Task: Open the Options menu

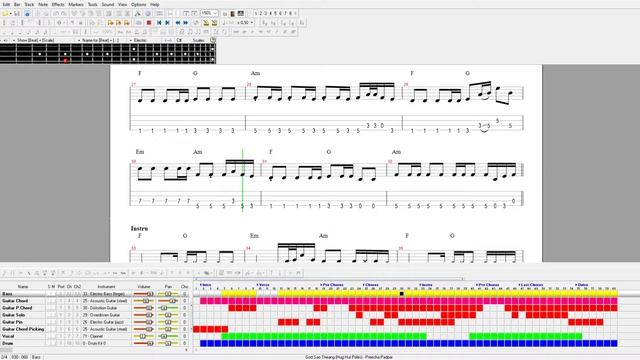Action: coord(139,4)
